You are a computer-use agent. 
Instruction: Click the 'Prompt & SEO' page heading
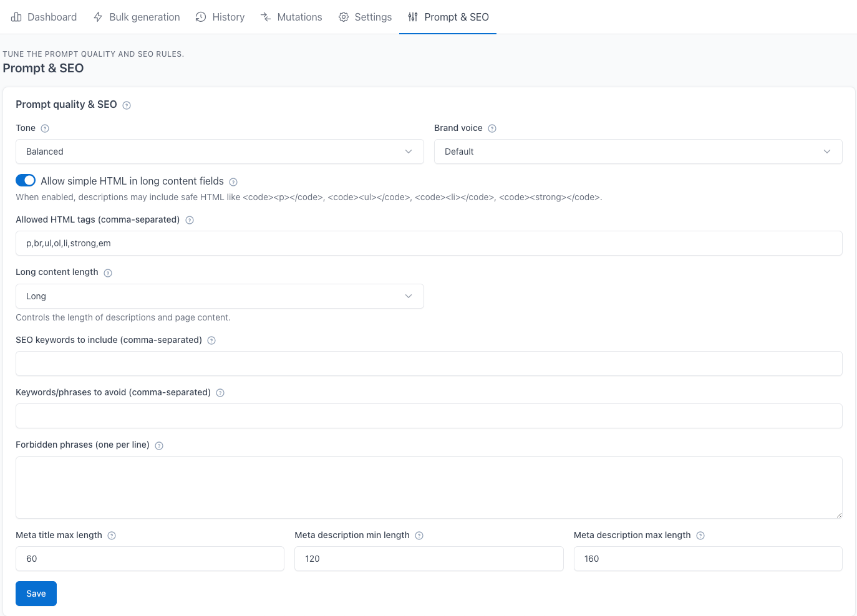coord(43,68)
